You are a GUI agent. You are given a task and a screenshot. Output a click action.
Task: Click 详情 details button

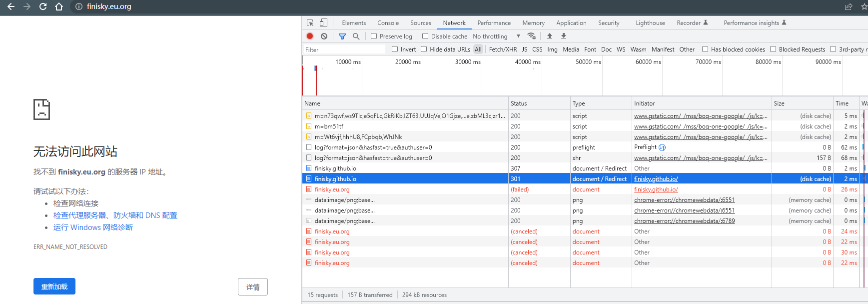[253, 287]
